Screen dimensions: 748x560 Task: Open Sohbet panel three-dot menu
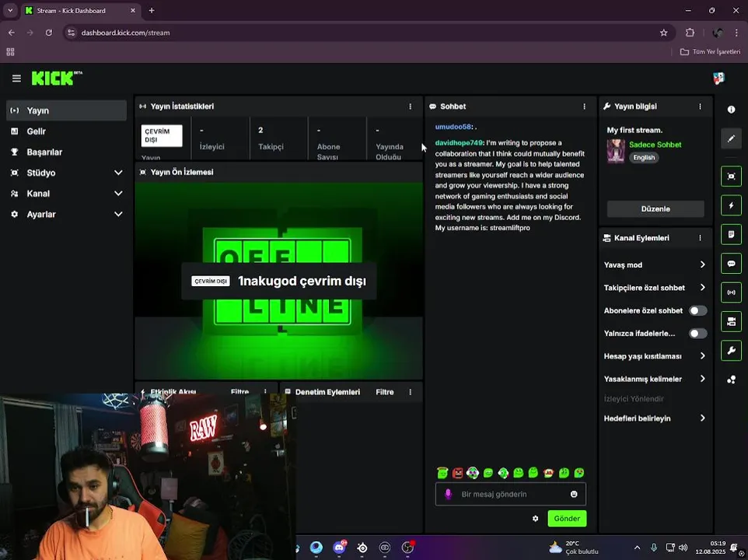pyautogui.click(x=585, y=107)
